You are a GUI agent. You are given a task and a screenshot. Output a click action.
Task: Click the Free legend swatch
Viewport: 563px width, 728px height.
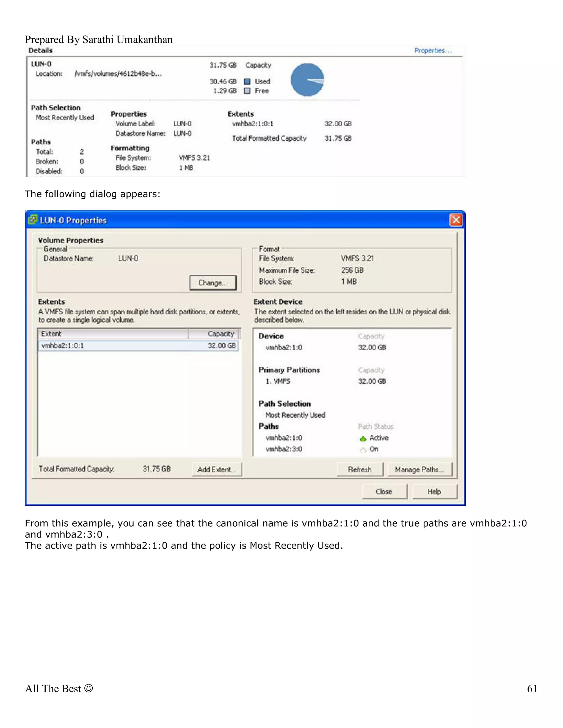coord(247,91)
